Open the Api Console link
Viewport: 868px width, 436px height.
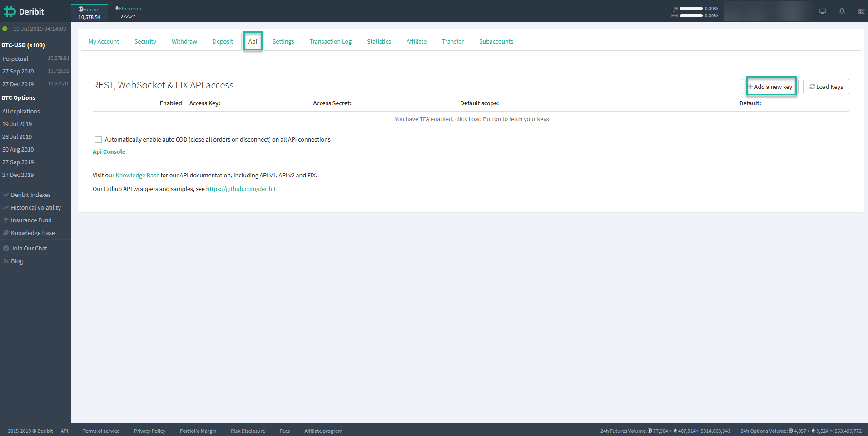[x=109, y=152]
